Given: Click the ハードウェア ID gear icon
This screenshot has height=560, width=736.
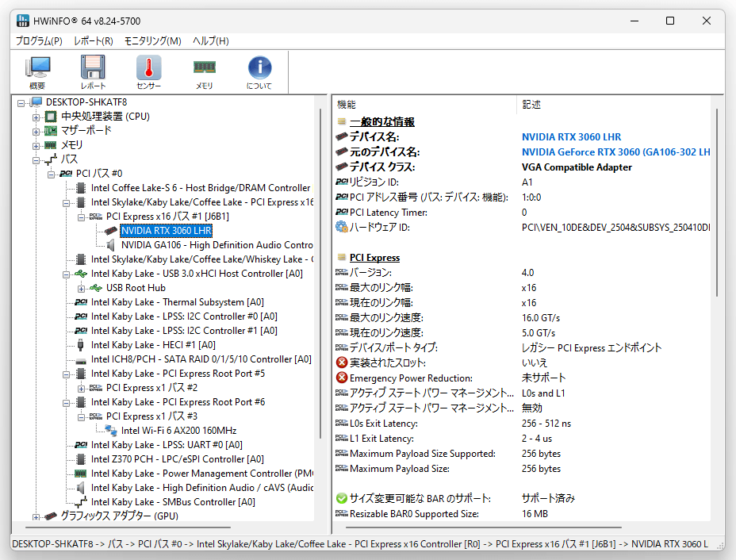Looking at the screenshot, I should point(342,227).
